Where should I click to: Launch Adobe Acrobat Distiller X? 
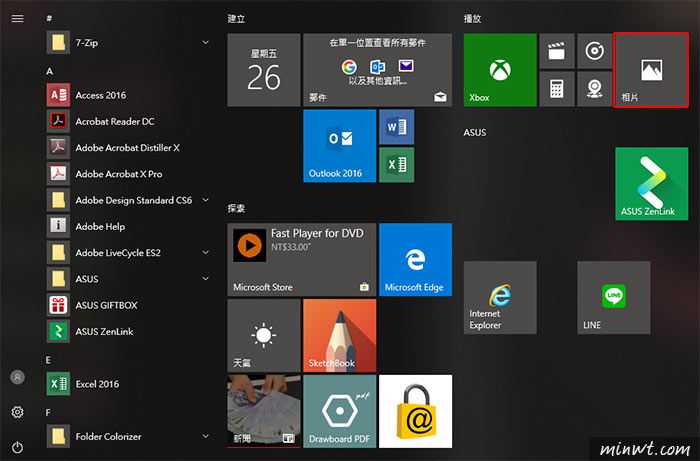pos(127,148)
